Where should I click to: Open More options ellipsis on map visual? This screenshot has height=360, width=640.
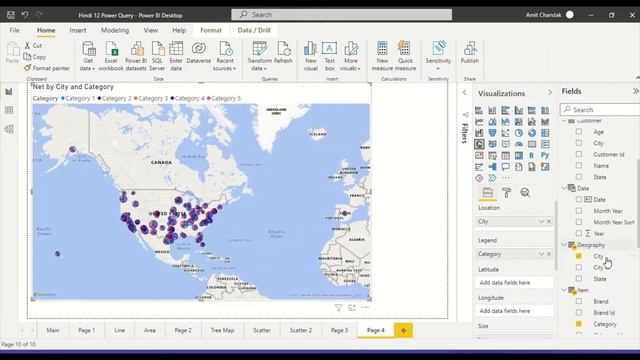click(x=365, y=307)
